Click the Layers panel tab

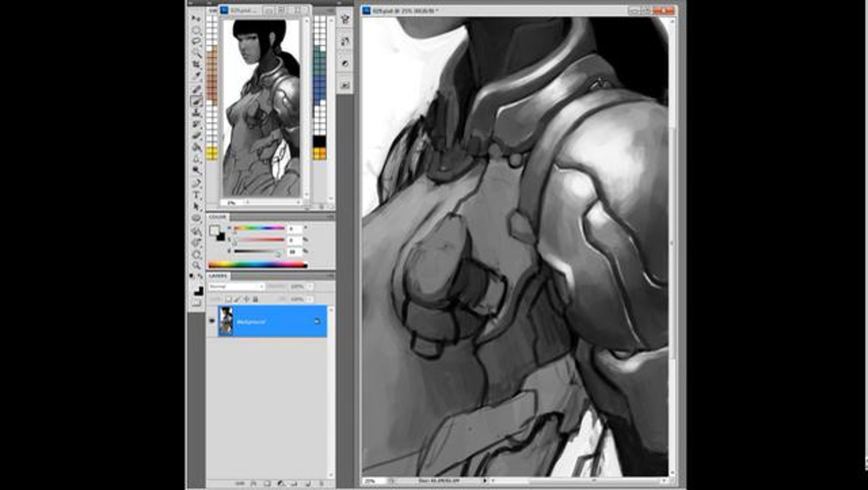tap(218, 276)
